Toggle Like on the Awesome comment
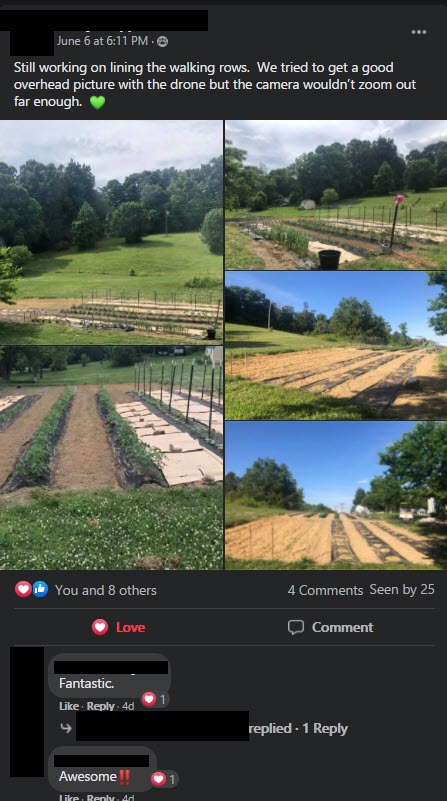The width and height of the screenshot is (447, 801). click(69, 797)
